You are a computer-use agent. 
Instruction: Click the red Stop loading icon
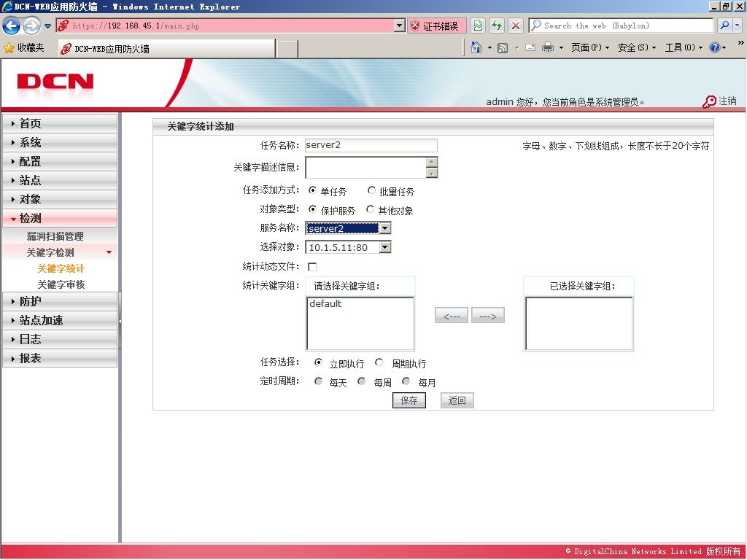[x=516, y=26]
